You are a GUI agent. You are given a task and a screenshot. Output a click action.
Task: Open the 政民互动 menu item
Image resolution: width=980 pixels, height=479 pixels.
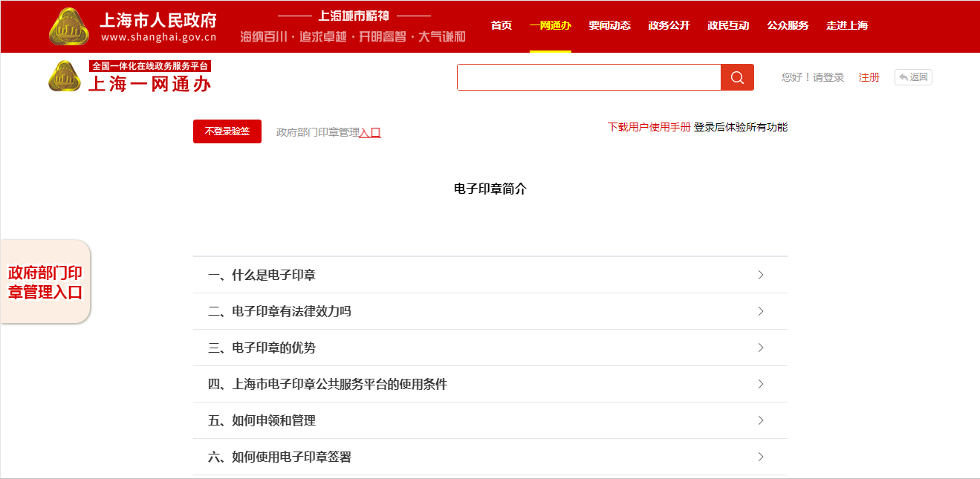728,25
